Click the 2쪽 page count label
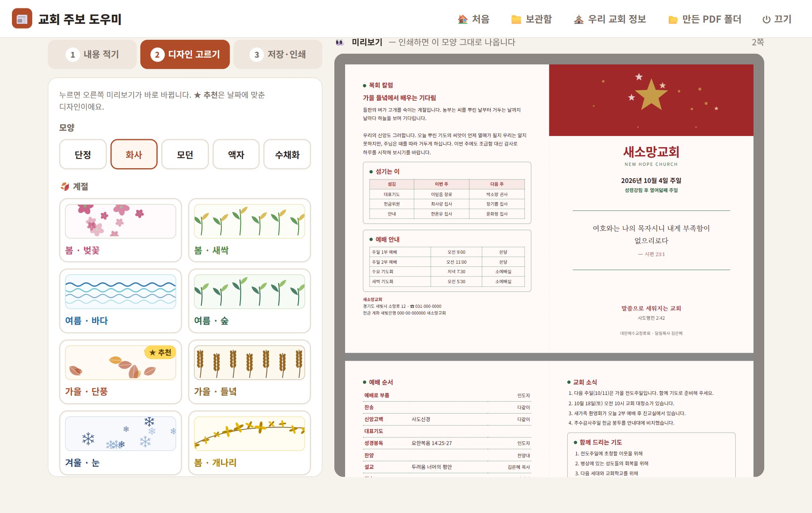The width and height of the screenshot is (812, 513). pos(758,42)
